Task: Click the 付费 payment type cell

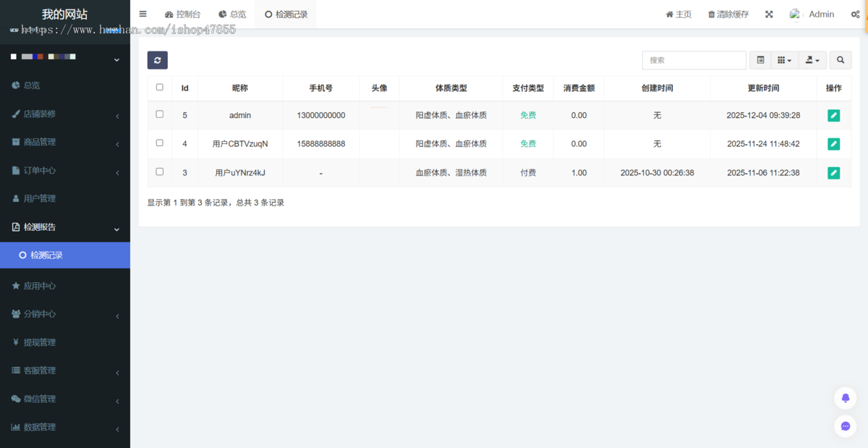Action: (528, 173)
